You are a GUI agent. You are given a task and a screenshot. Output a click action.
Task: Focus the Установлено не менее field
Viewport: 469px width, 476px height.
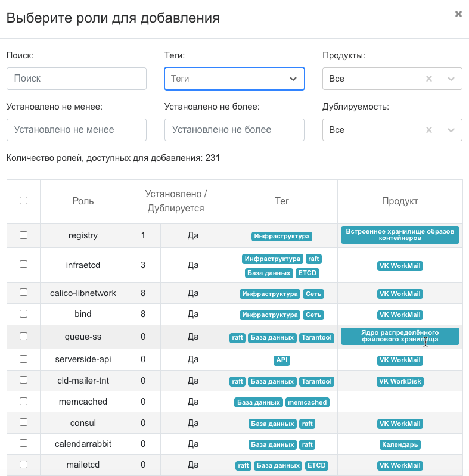pyautogui.click(x=76, y=130)
